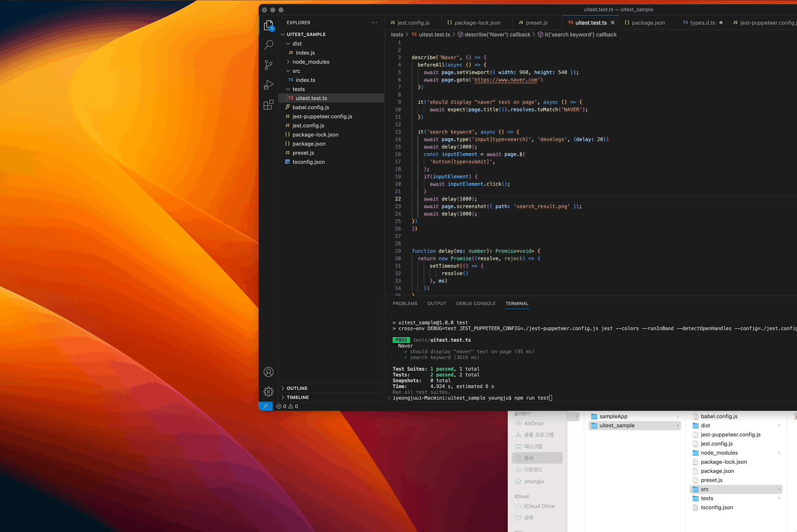797x532 pixels.
Task: Switch to the PROBLEMS panel tab
Action: click(405, 303)
